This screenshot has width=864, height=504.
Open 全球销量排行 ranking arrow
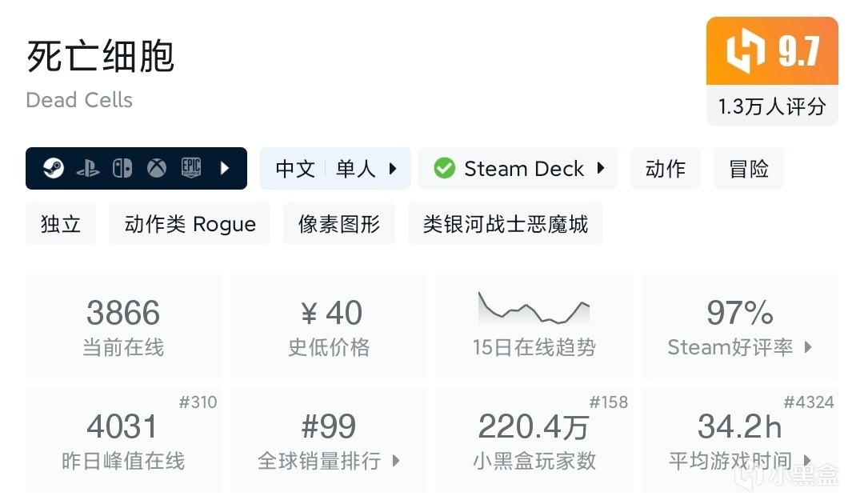click(396, 461)
